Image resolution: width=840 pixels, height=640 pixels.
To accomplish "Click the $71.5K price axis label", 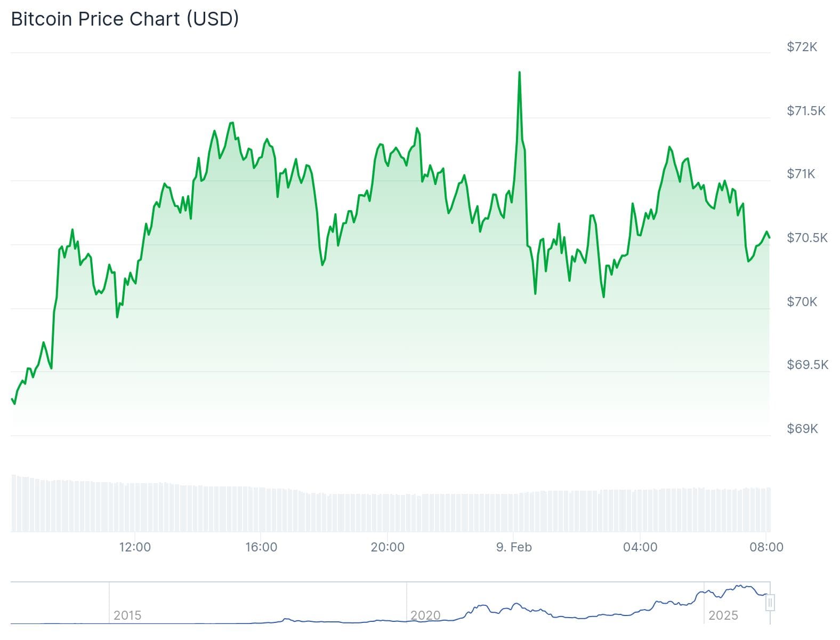I will pos(806,111).
